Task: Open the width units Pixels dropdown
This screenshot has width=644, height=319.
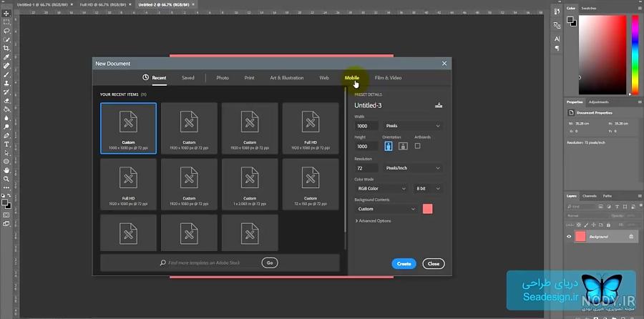Action: pyautogui.click(x=412, y=126)
